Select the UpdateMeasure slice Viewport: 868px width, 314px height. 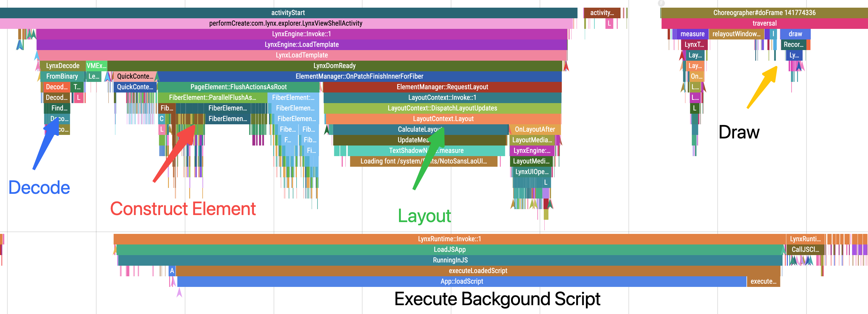[x=420, y=140]
